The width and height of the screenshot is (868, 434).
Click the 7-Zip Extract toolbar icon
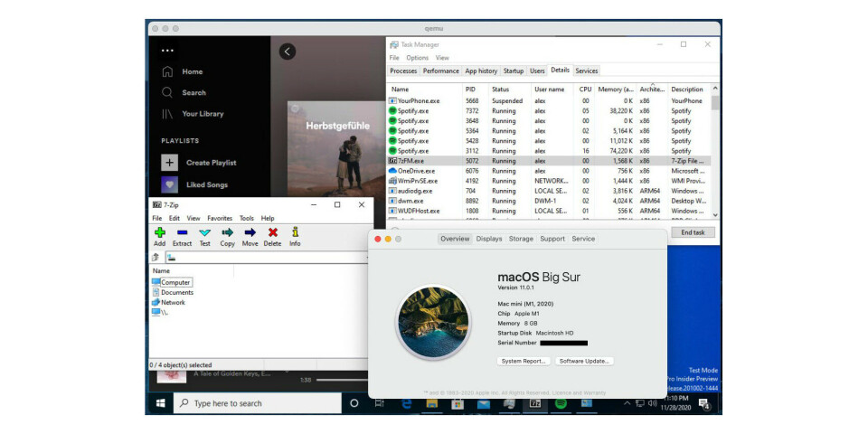click(x=182, y=232)
